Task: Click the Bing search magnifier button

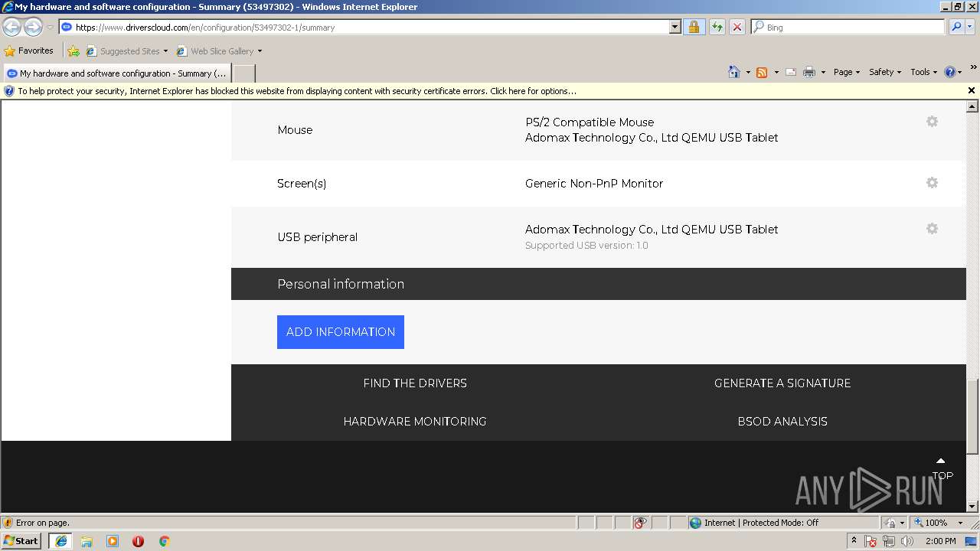Action: pyautogui.click(x=956, y=27)
